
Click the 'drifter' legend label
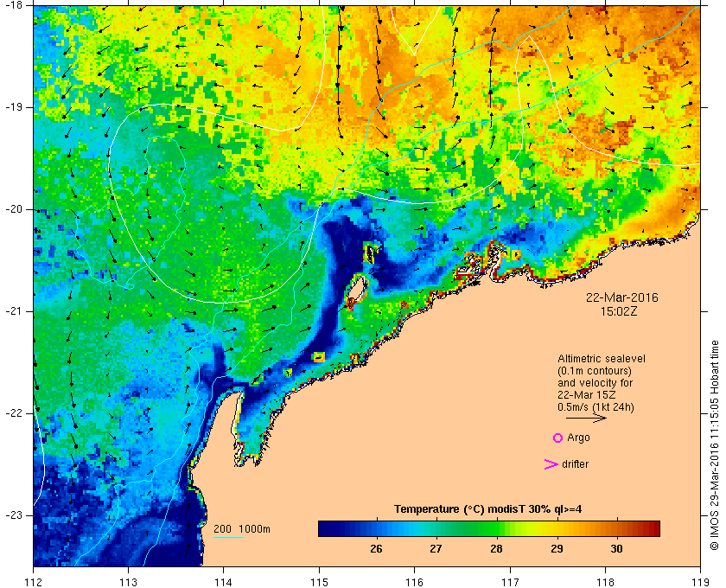(x=575, y=464)
